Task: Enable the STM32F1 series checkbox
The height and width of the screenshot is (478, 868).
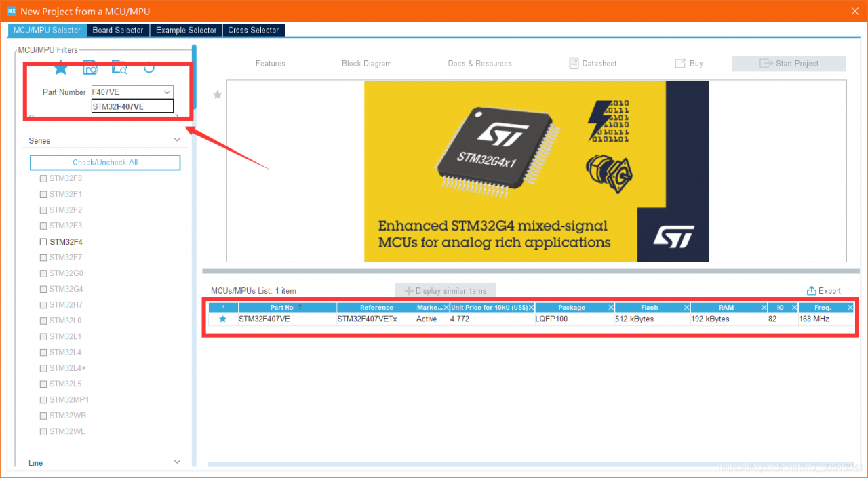Action: pos(43,194)
